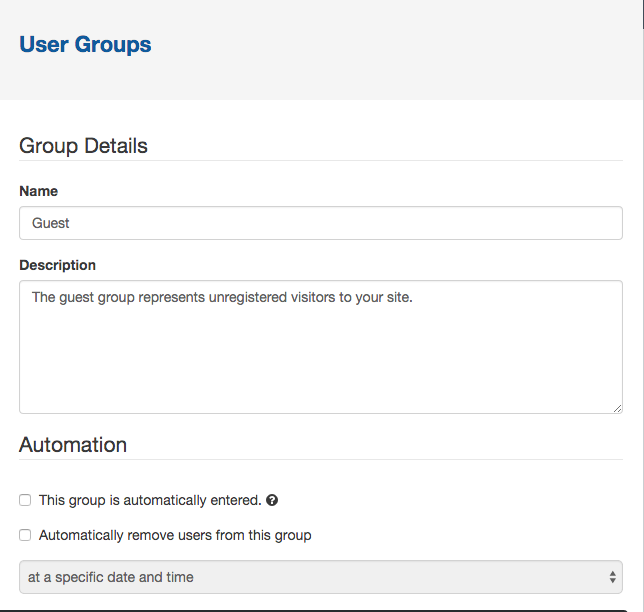Screen dimensions: 644x612
Task: Click the Automation section heading
Action: point(73,445)
